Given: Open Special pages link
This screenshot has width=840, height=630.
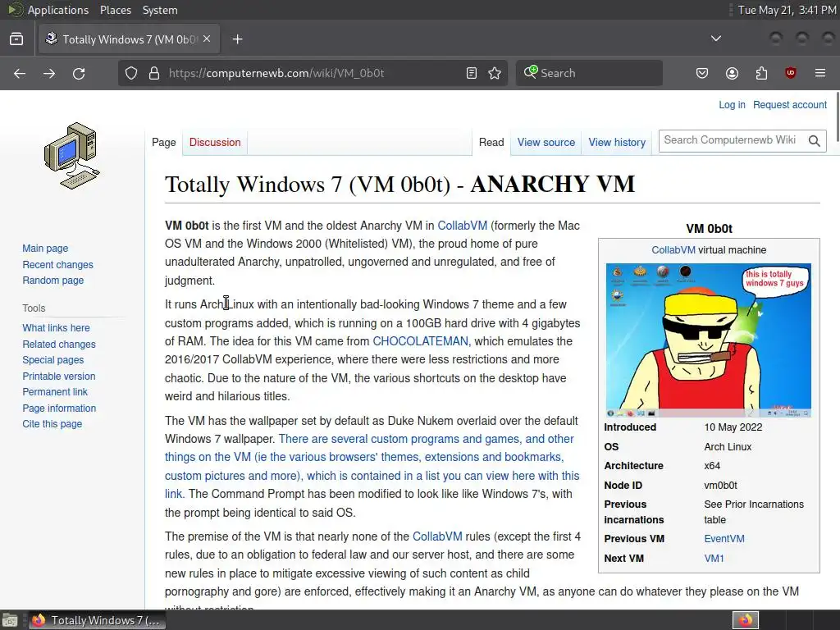Looking at the screenshot, I should click(52, 360).
